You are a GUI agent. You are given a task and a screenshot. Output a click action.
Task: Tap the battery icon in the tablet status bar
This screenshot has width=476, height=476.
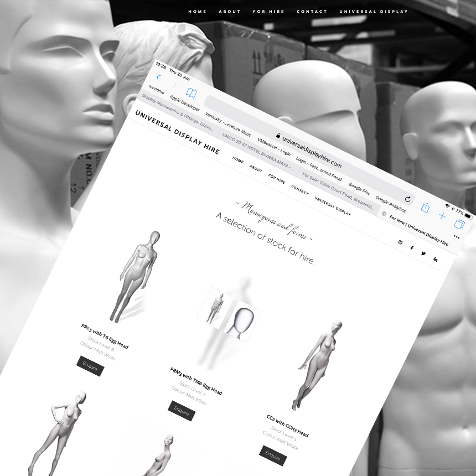[x=469, y=216]
